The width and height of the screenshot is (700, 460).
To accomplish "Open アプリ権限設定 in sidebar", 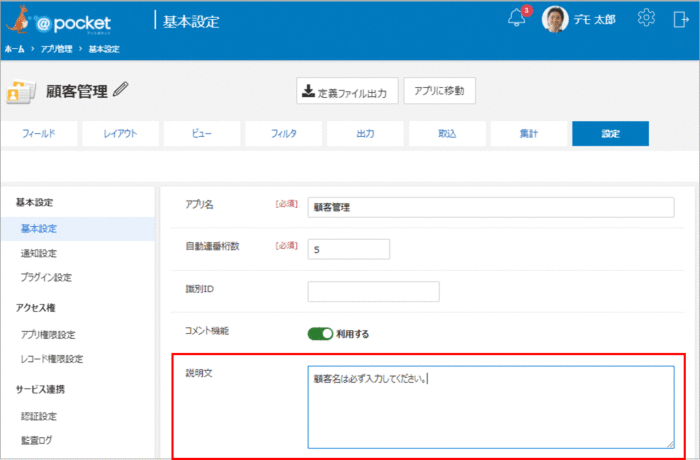I will click(x=48, y=335).
